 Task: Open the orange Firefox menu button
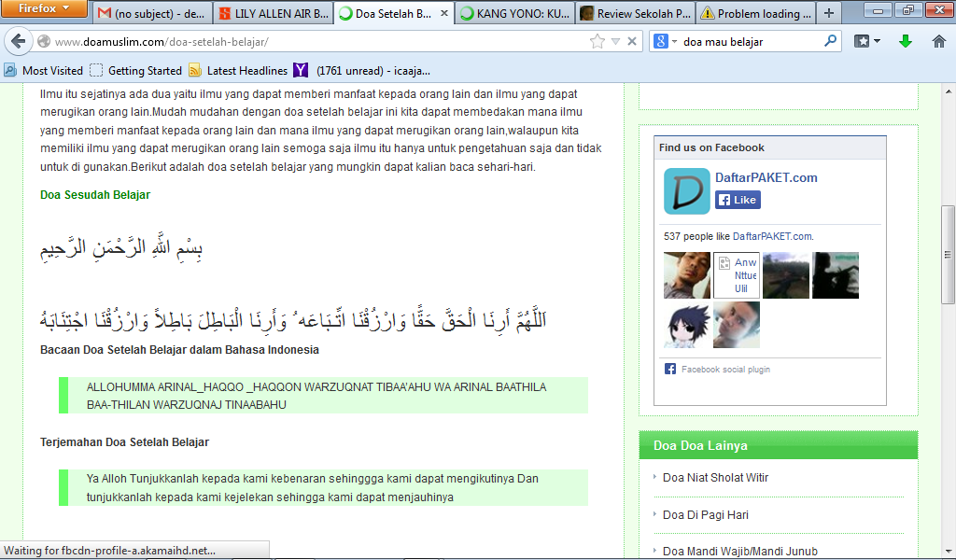point(44,8)
